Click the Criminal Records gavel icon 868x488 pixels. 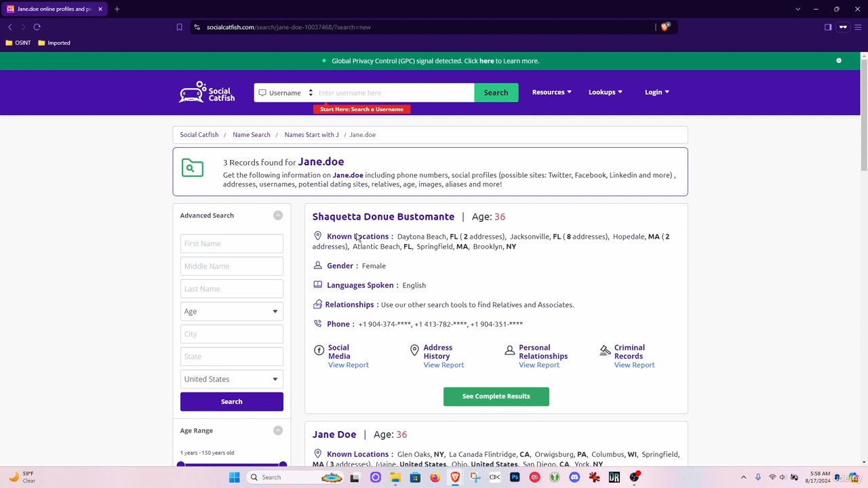605,350
